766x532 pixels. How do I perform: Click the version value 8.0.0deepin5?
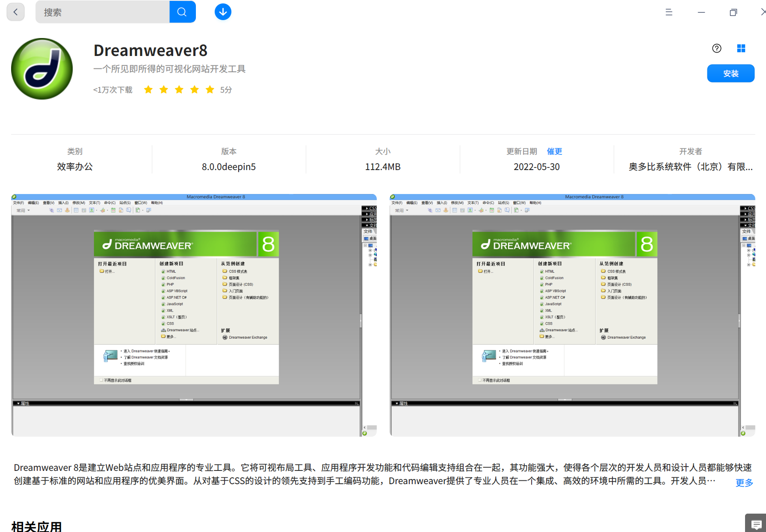[x=229, y=167]
